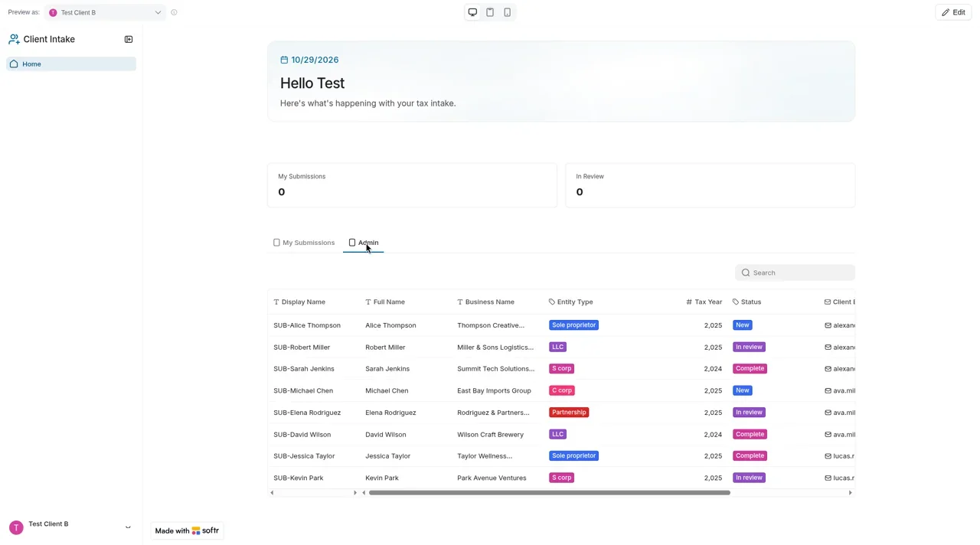Click the Partnership tag for Elena Rodriguez

(569, 413)
